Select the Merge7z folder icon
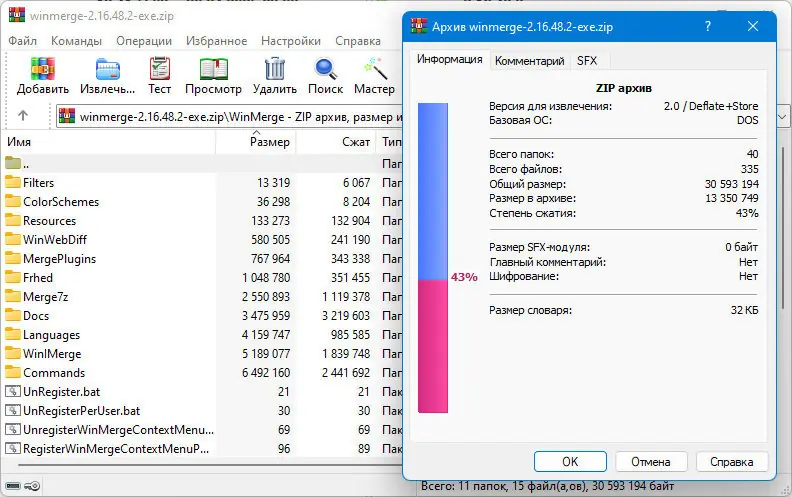 point(13,296)
